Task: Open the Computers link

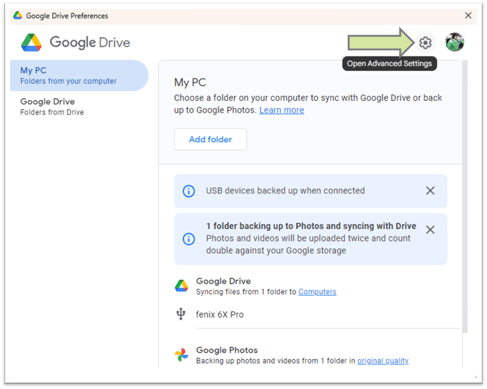Action: pos(317,292)
